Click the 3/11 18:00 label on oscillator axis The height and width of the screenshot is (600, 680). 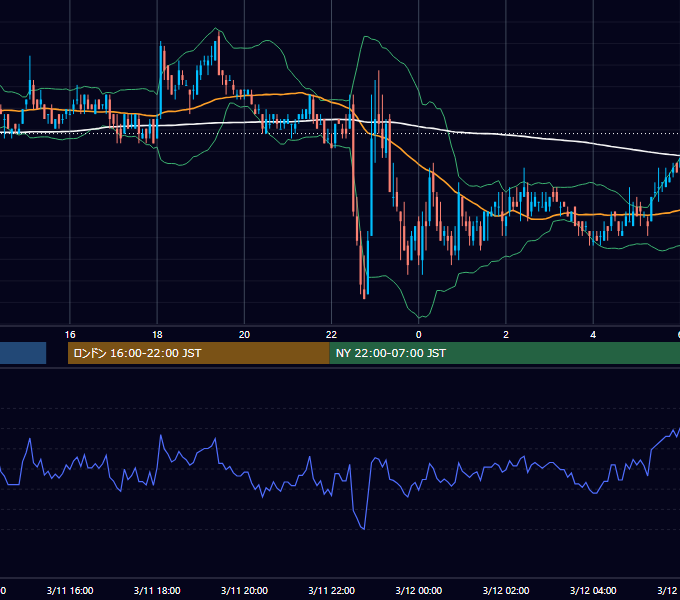157,590
